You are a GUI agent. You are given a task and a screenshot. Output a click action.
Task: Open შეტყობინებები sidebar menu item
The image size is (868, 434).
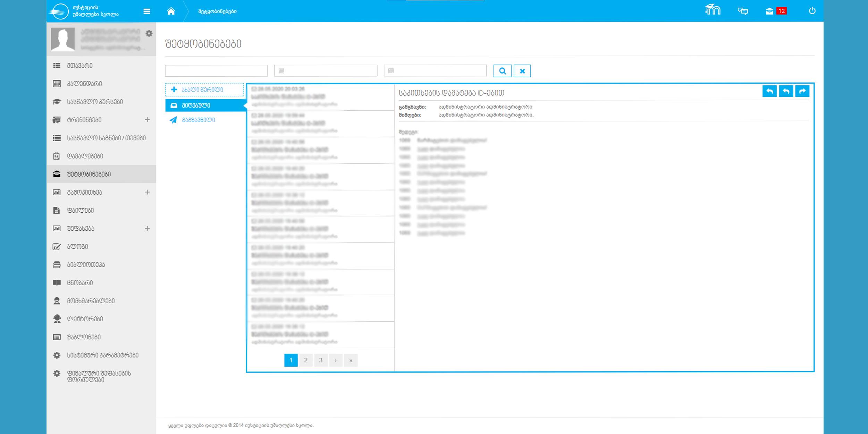(101, 174)
